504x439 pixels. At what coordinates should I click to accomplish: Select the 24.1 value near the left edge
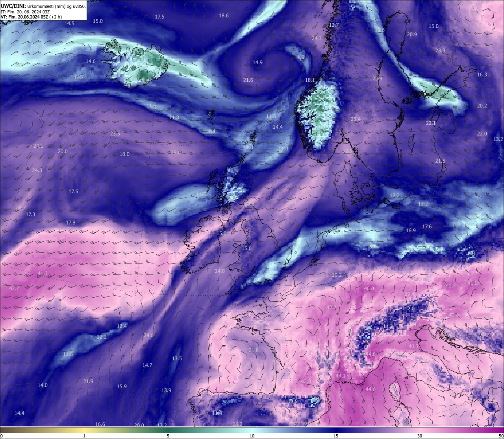click(x=38, y=146)
